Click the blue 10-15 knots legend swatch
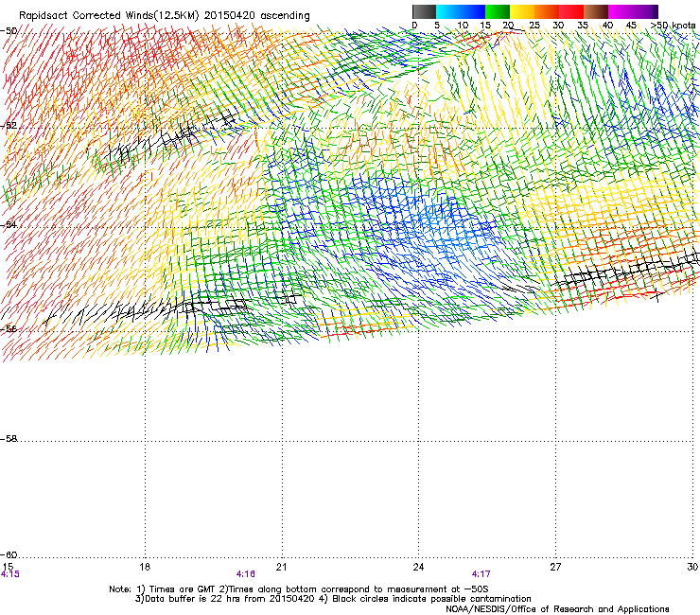The image size is (700, 615). click(473, 11)
